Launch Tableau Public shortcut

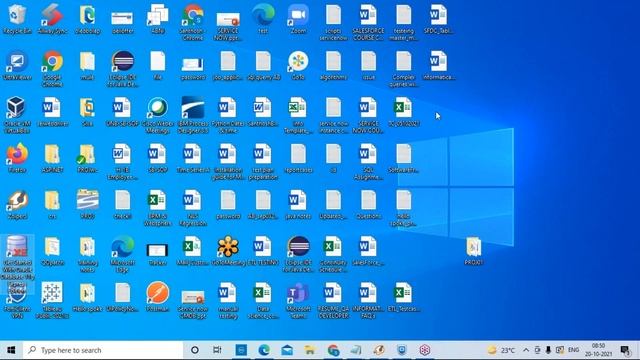52,300
